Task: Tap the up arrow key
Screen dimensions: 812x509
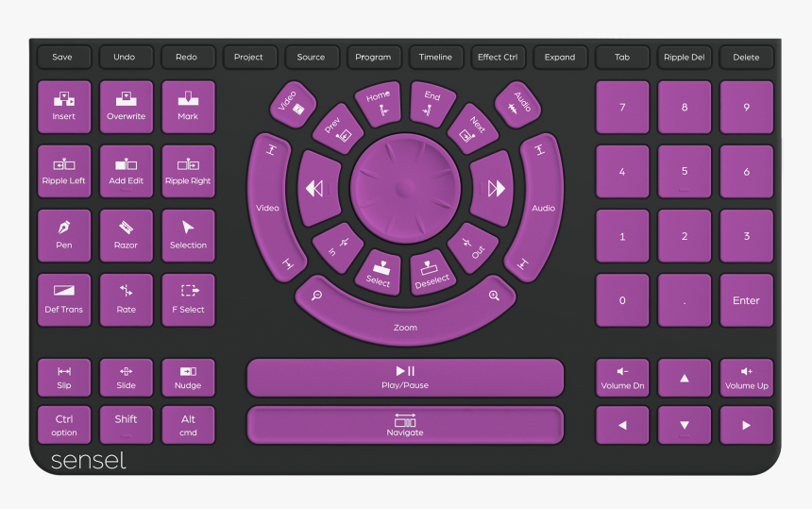Action: click(685, 378)
